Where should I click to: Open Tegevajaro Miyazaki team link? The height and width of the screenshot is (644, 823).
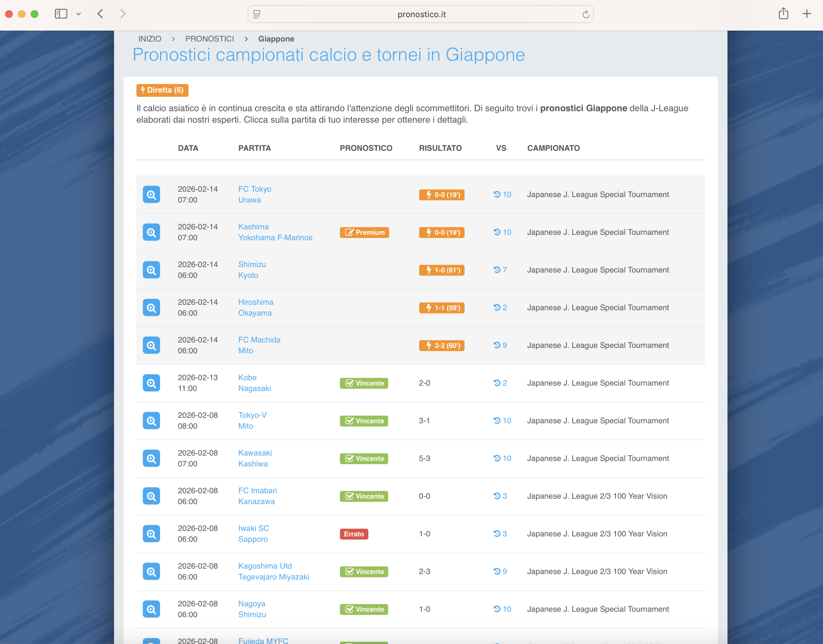pos(273,577)
